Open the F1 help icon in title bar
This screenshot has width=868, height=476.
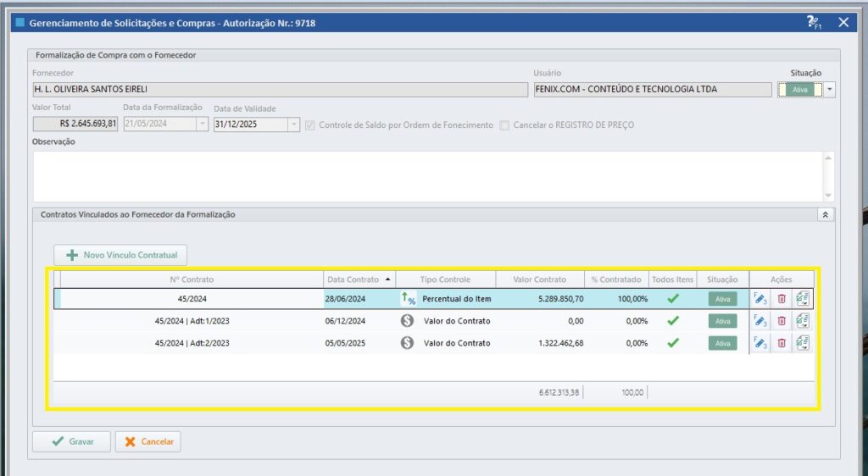(813, 23)
